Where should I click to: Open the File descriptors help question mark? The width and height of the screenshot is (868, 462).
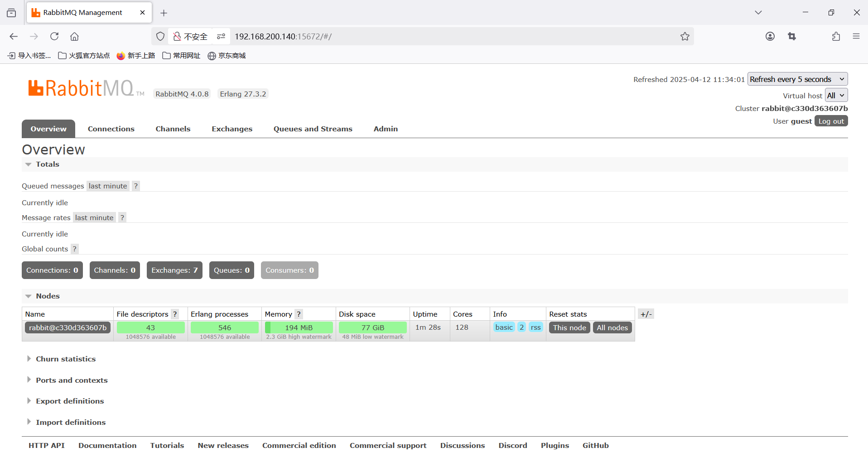pyautogui.click(x=175, y=314)
